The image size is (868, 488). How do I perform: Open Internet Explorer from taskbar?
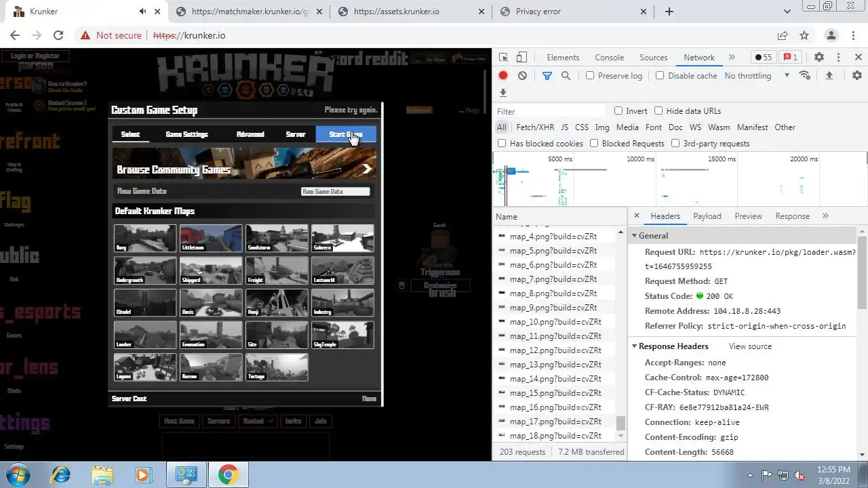pyautogui.click(x=60, y=474)
